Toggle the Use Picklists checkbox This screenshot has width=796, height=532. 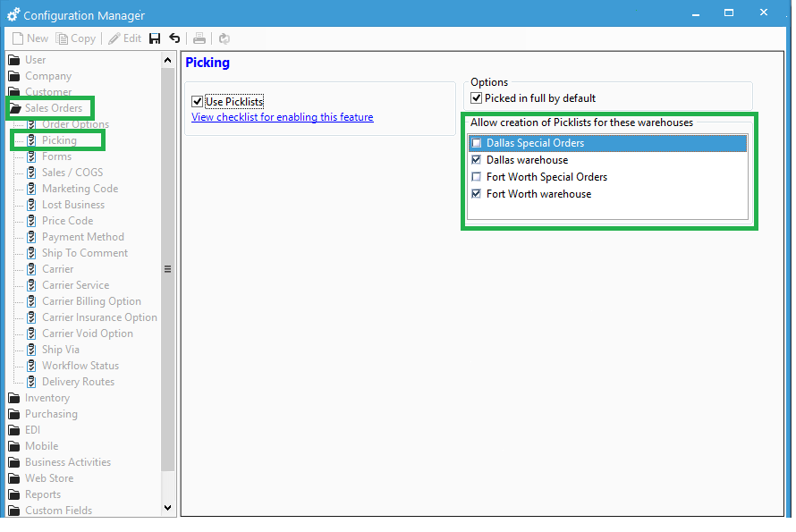pyautogui.click(x=198, y=102)
